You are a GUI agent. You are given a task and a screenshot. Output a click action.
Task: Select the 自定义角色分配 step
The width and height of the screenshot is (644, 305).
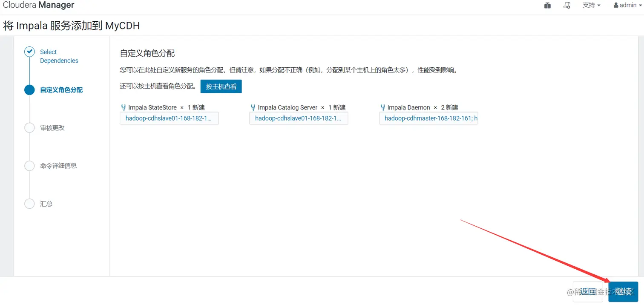[x=61, y=90]
